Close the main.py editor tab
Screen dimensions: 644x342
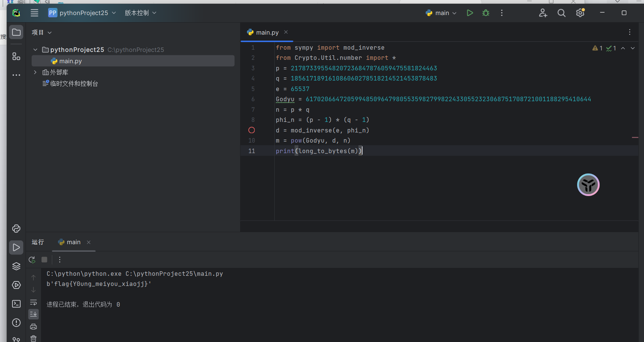[286, 32]
